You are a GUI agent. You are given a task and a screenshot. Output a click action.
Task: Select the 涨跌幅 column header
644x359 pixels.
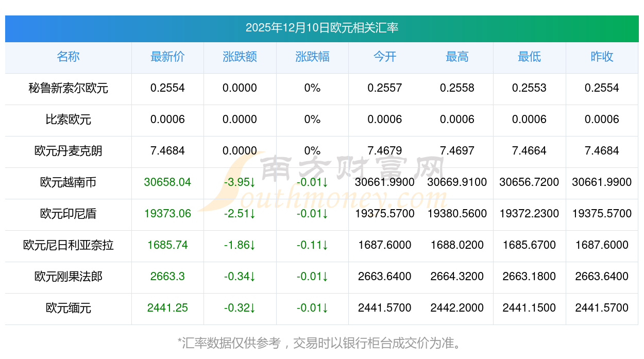pos(312,57)
